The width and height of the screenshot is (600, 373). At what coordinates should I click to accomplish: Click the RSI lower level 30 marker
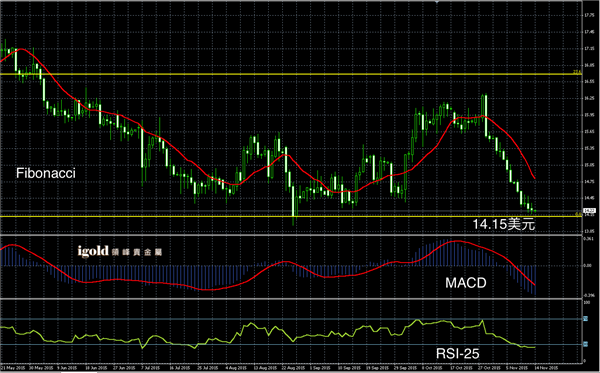point(586,344)
